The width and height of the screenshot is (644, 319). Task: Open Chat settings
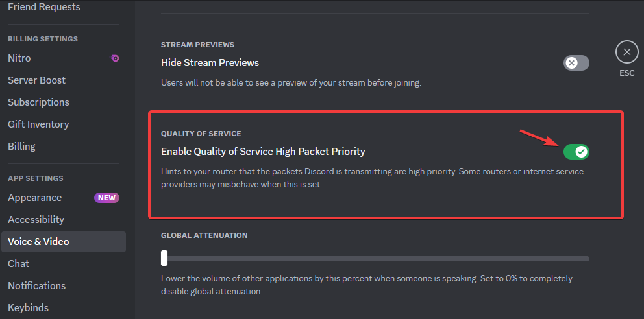coord(18,264)
